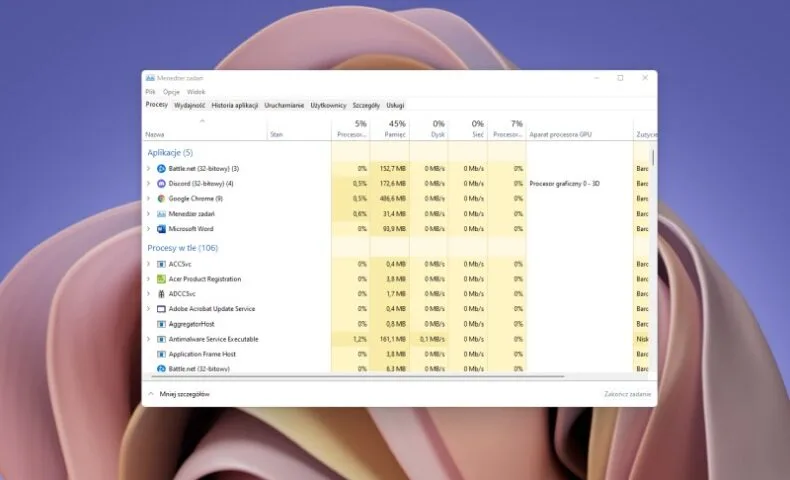Switch to the Historia aplikacji tab
The width and height of the screenshot is (790, 480).
point(235,106)
